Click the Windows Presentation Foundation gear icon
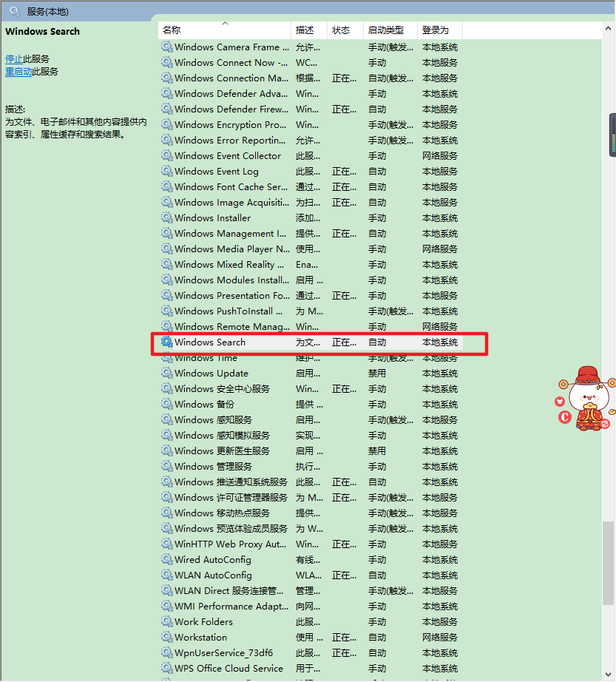616x682 pixels. 166,295
